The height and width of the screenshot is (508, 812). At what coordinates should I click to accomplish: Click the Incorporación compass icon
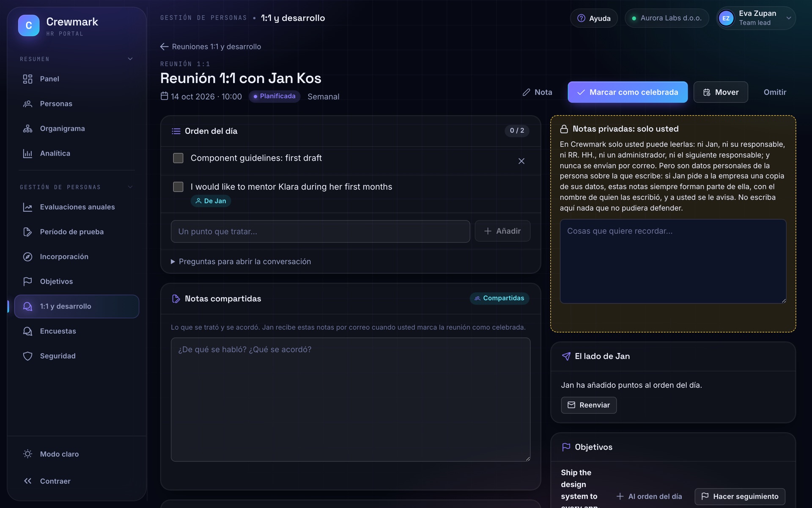[27, 257]
